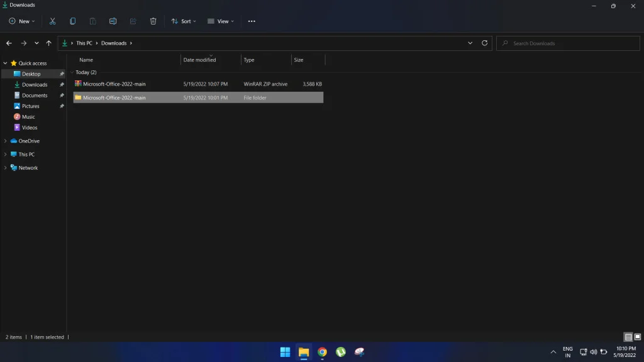Click the Copy icon in toolbar
The image size is (644, 362).
pos(73,21)
